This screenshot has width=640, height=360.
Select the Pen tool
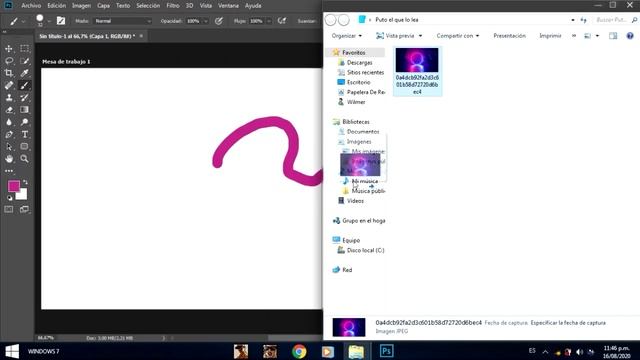pos(9,134)
